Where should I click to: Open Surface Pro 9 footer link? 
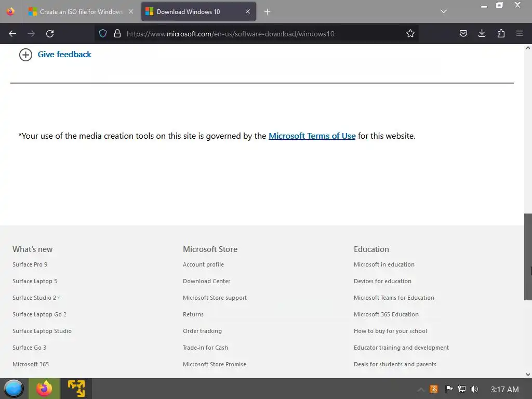tap(30, 264)
